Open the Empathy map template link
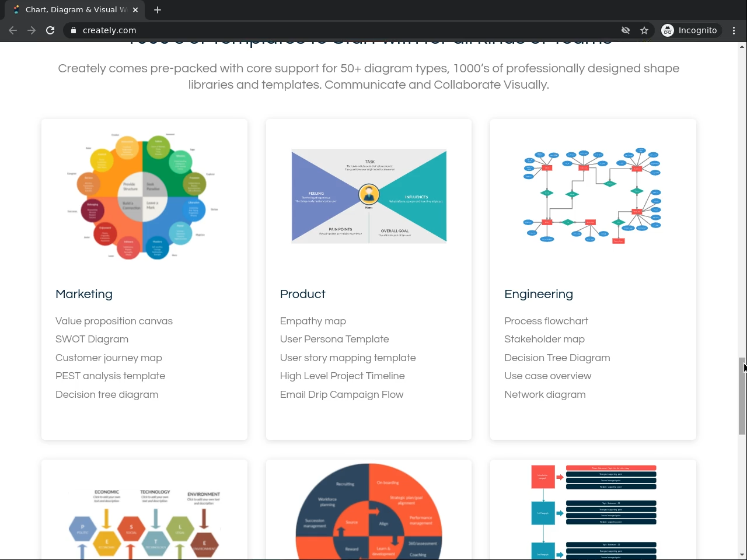Image resolution: width=747 pixels, height=560 pixels. [x=313, y=321]
